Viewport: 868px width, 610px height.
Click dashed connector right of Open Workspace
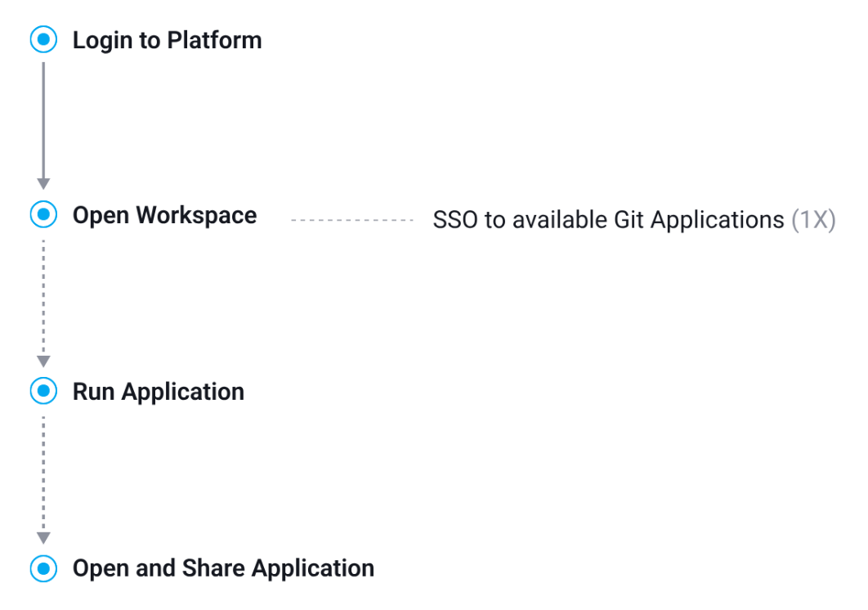pyautogui.click(x=352, y=220)
